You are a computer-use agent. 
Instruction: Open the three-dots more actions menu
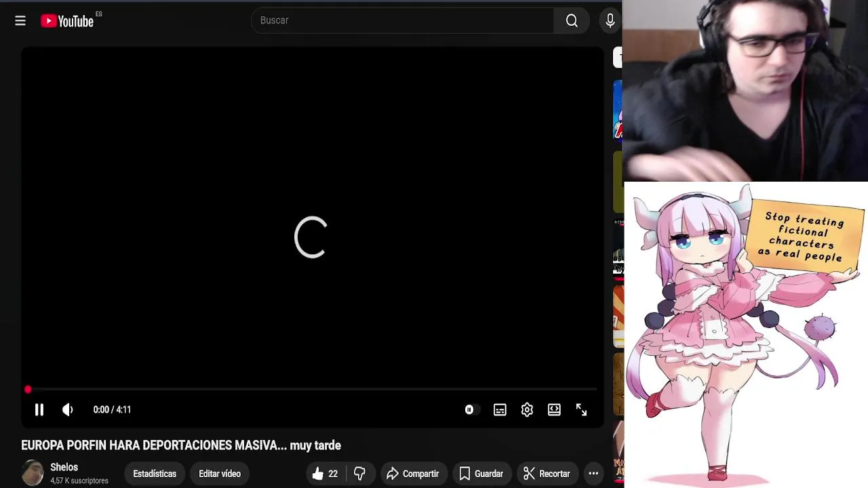(593, 474)
